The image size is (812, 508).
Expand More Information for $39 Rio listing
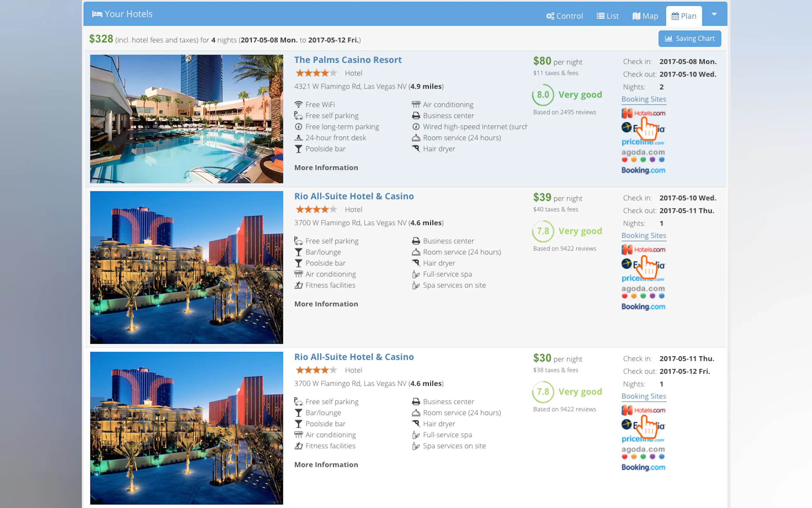(326, 304)
